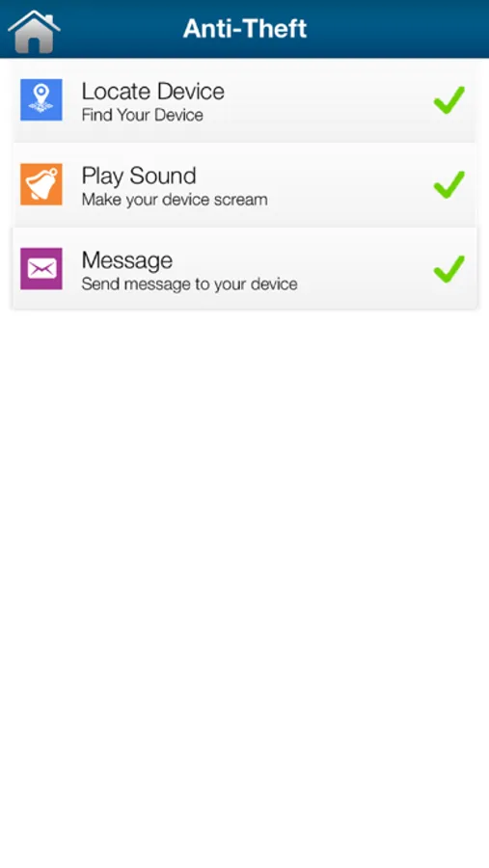This screenshot has height=868, width=489.
Task: Tap the blank area below the list
Action: click(244, 586)
